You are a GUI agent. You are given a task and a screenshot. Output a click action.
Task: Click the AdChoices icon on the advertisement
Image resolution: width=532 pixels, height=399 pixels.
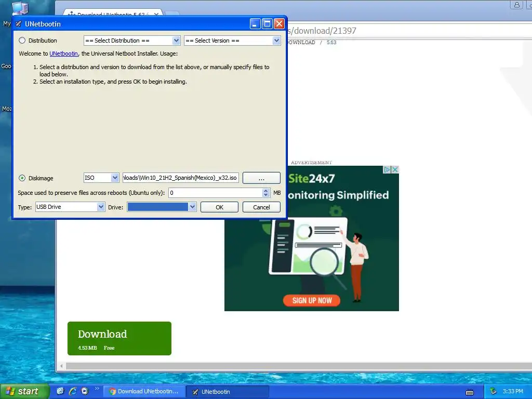tap(387, 169)
